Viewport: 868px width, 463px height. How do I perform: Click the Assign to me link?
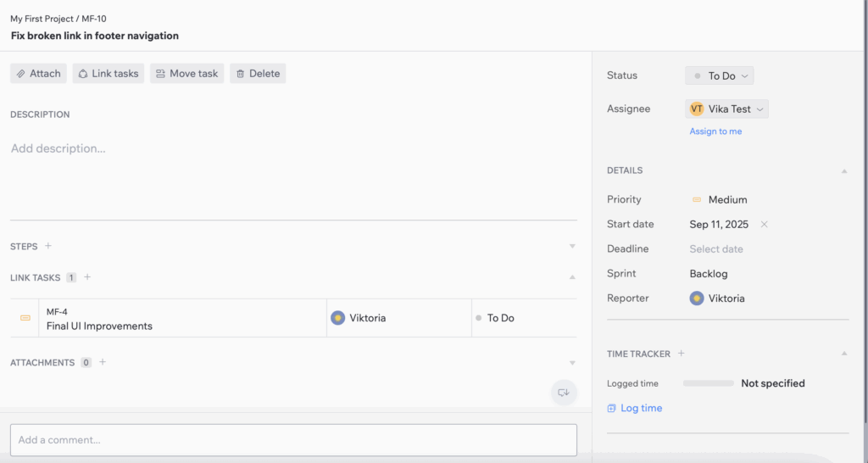(x=715, y=131)
